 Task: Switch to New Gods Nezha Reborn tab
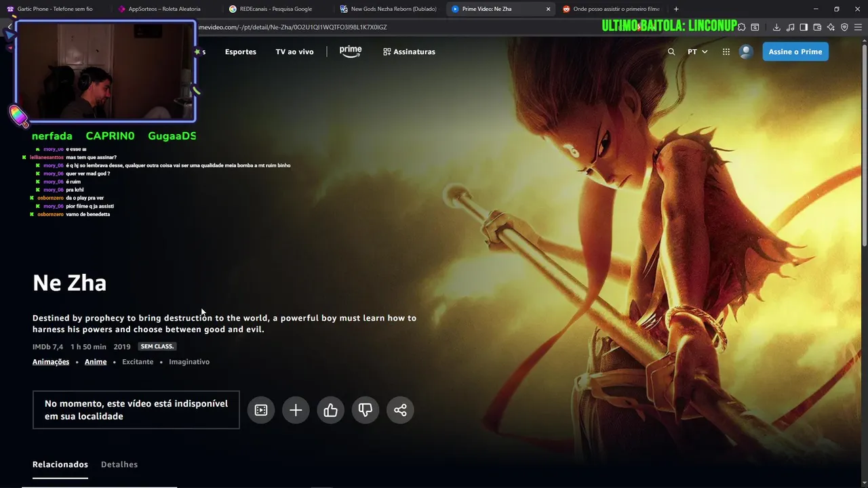tap(389, 9)
